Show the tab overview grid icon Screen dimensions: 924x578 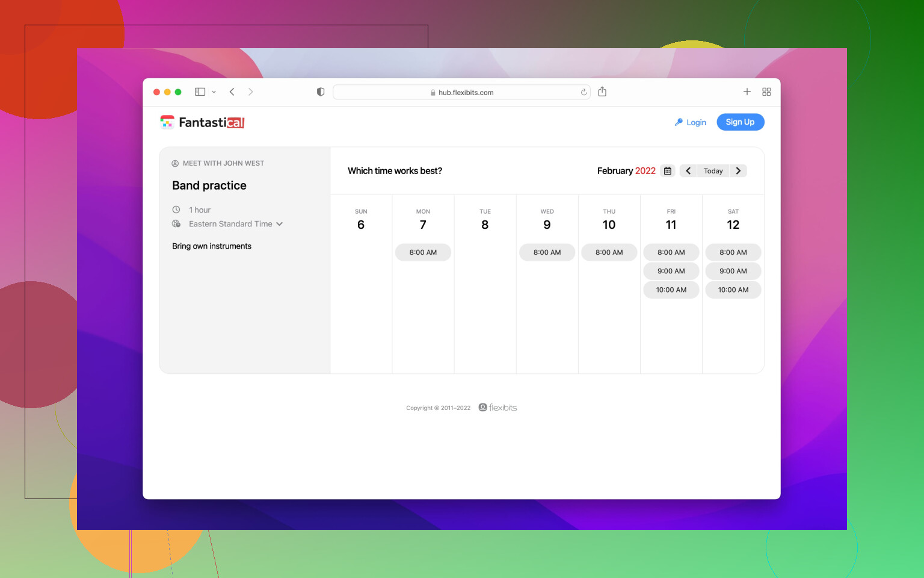[766, 92]
